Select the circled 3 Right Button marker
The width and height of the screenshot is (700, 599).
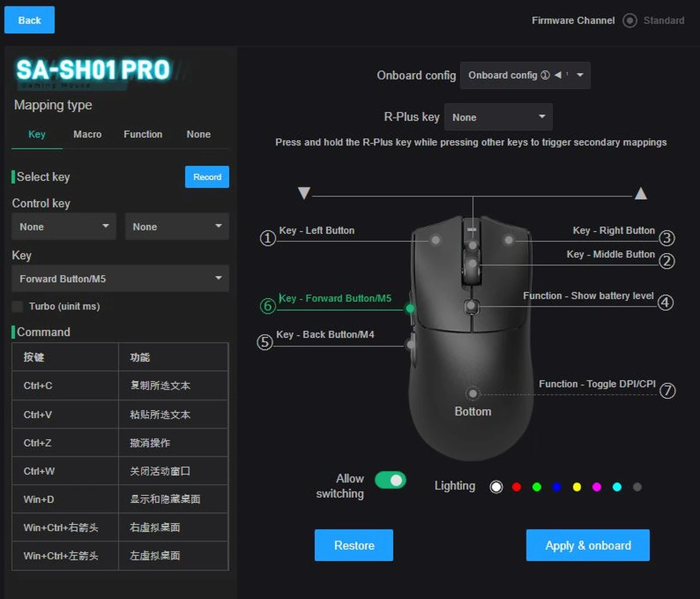pos(666,238)
